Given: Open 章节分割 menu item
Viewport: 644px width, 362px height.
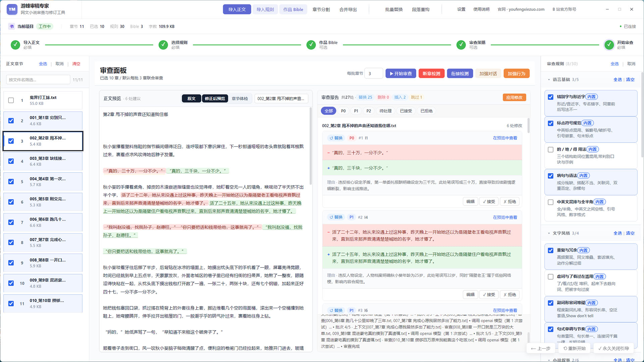Looking at the screenshot, I should tap(321, 9).
